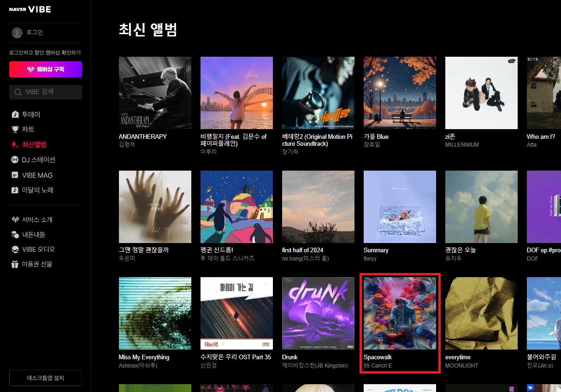Open the 그땐 정말 괜찮을까 album cover

(155, 207)
